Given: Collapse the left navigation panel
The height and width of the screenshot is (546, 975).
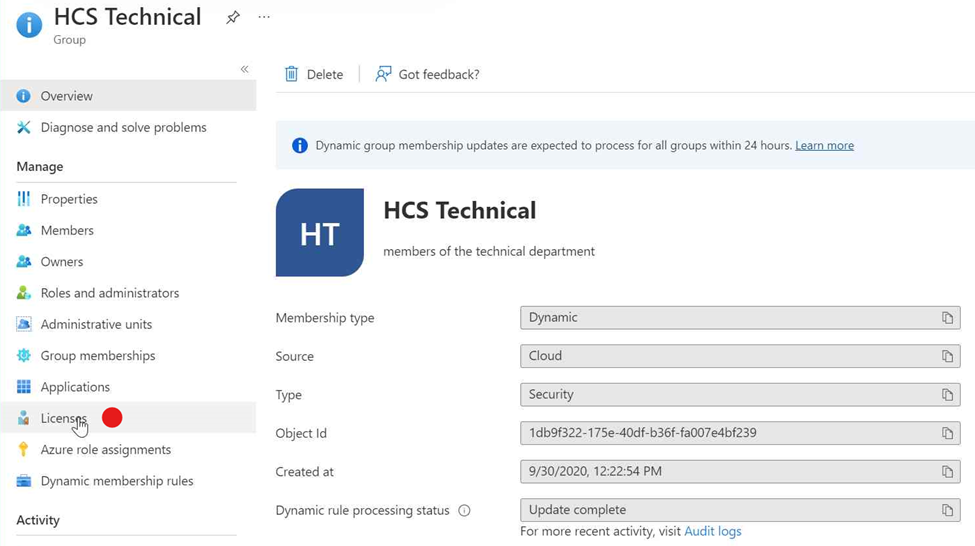Looking at the screenshot, I should click(x=244, y=69).
